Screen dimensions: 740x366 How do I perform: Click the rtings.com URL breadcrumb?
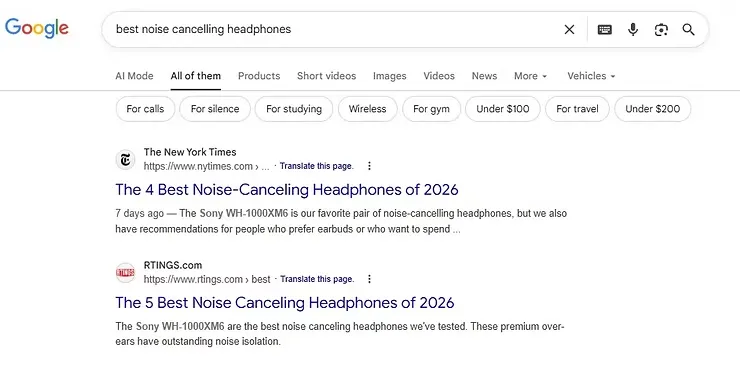coord(207,280)
